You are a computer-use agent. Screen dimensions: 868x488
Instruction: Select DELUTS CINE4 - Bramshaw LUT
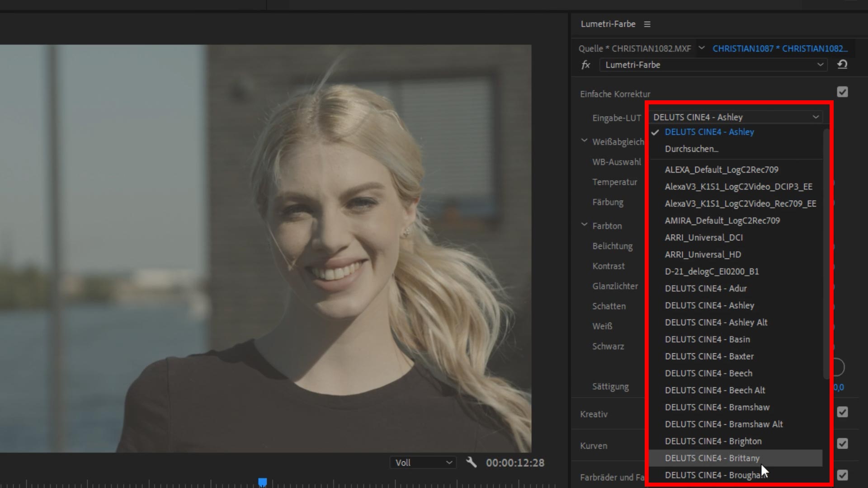[736, 407]
